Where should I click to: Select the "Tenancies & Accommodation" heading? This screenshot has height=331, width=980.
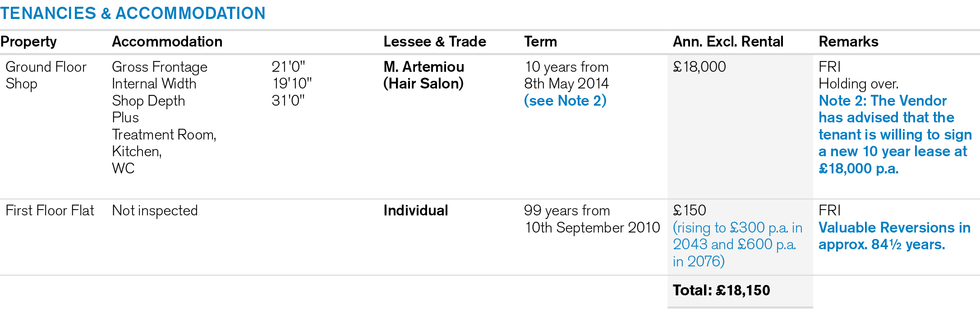(x=133, y=13)
